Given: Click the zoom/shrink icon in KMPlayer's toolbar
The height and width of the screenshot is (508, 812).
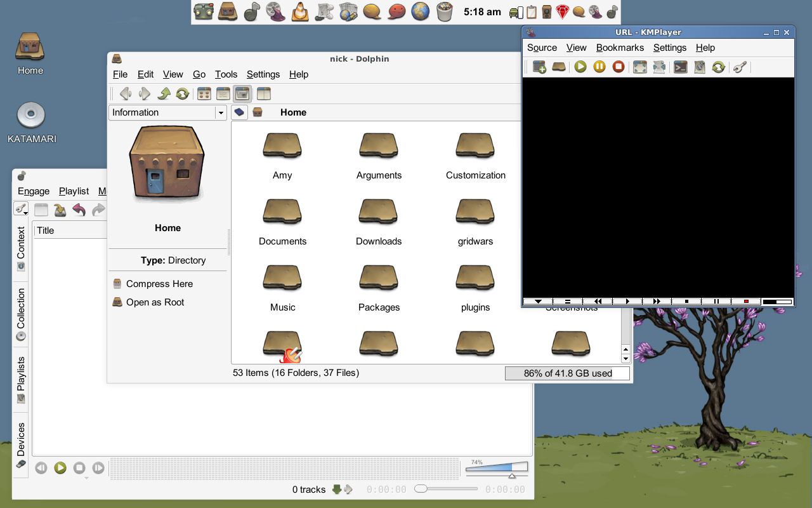Looking at the screenshot, I should click(659, 67).
